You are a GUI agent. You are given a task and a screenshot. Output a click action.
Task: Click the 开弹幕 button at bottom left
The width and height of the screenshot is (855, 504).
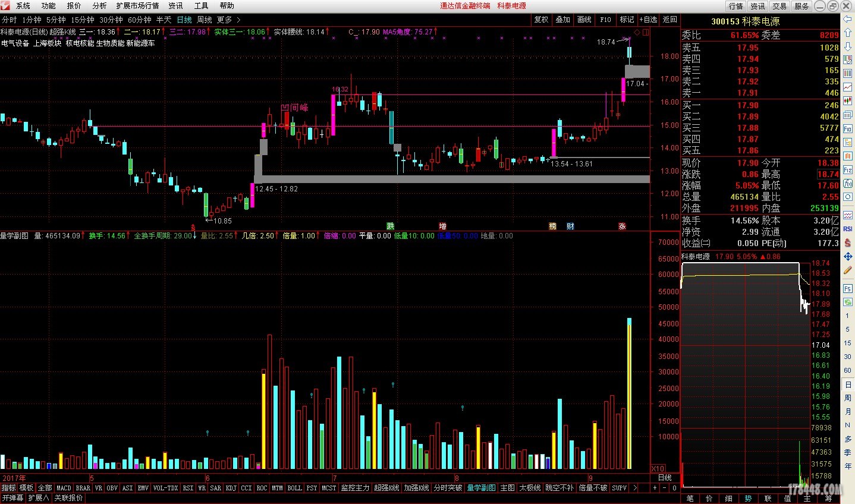coord(12,498)
